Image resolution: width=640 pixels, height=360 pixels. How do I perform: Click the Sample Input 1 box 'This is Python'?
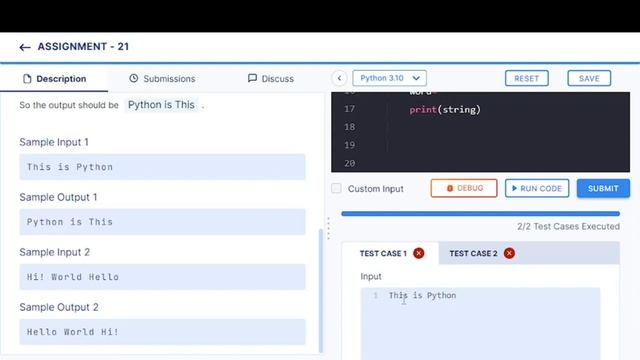tap(162, 167)
